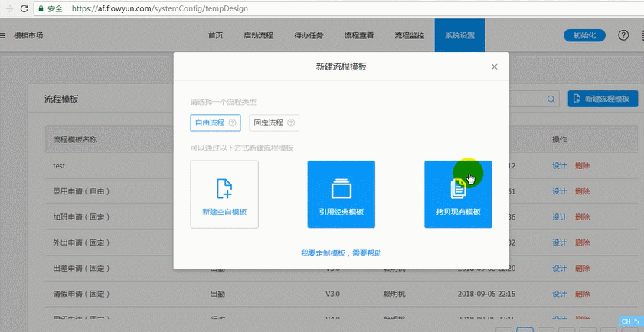Choose the 引用经典模板 tile
The width and height of the screenshot is (644, 332).
coord(341,194)
